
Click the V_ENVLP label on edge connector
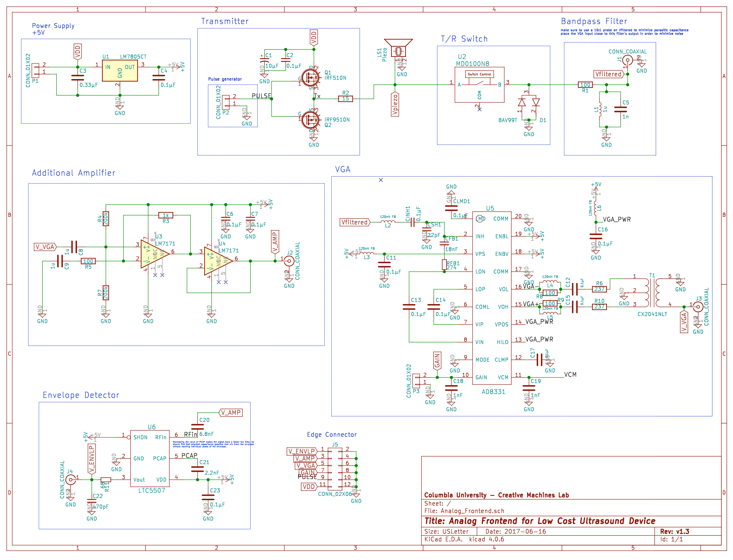(x=302, y=451)
